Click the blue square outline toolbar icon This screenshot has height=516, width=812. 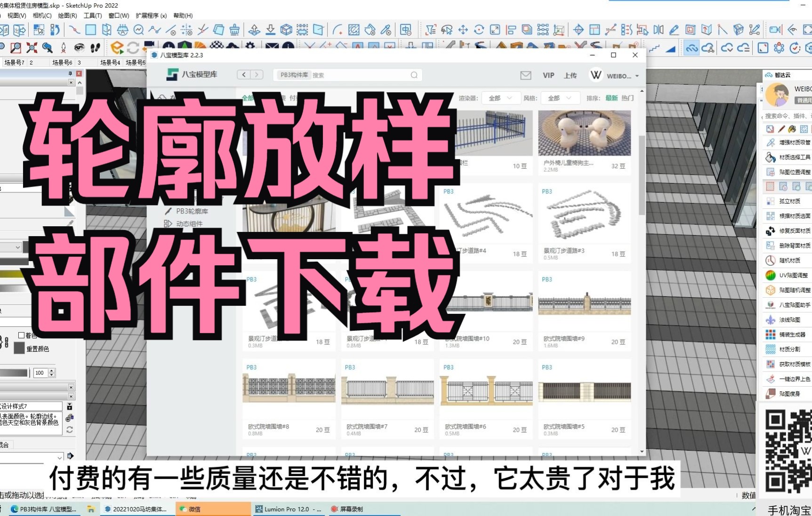90,30
